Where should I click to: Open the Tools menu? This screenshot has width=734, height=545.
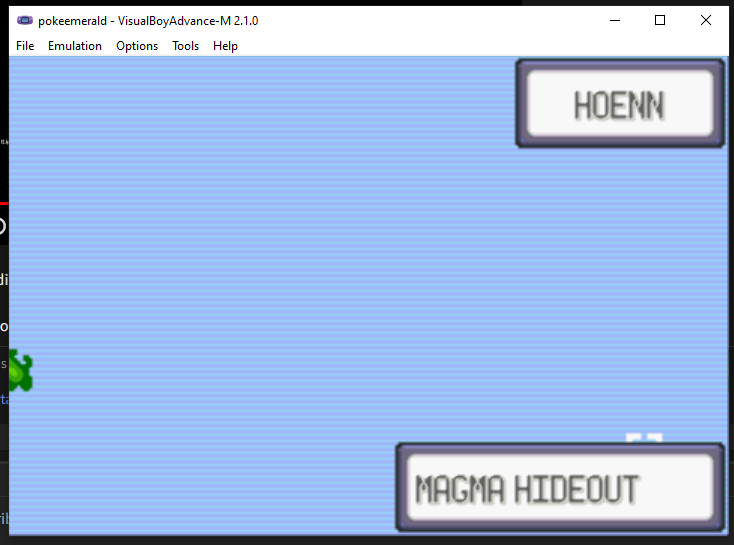[185, 46]
